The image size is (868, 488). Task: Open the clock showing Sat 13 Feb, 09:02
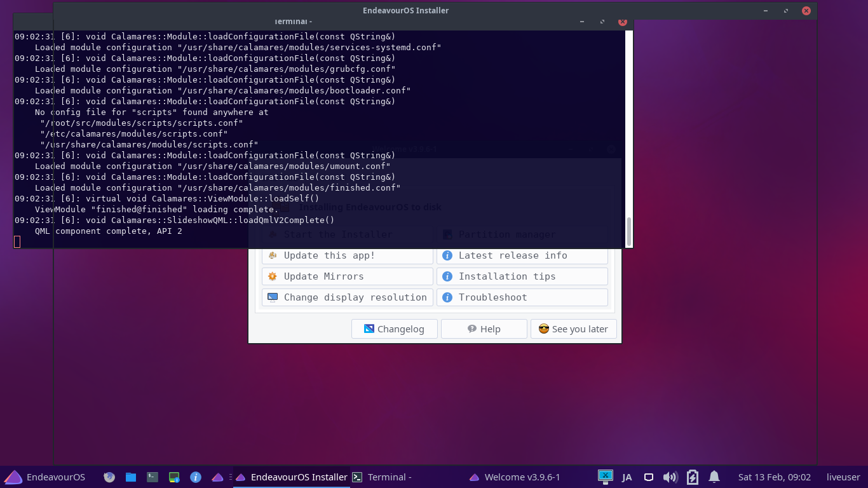point(775,477)
